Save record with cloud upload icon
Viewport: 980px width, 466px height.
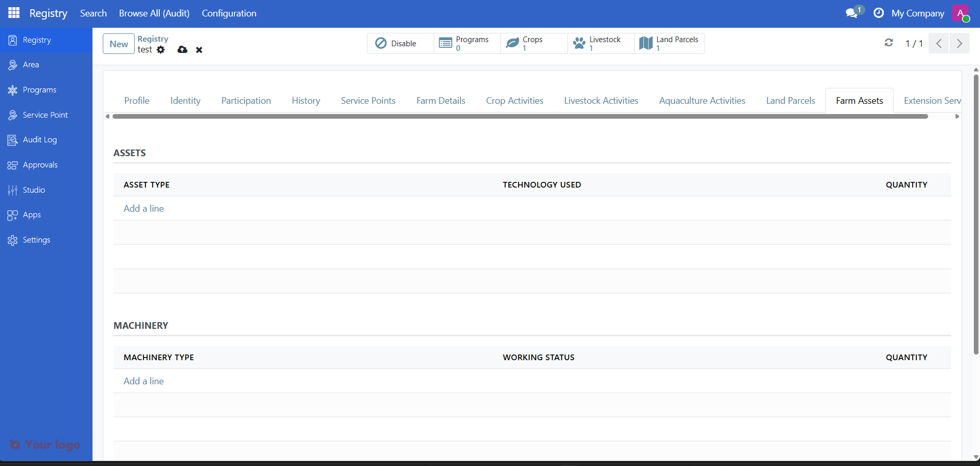pos(182,50)
